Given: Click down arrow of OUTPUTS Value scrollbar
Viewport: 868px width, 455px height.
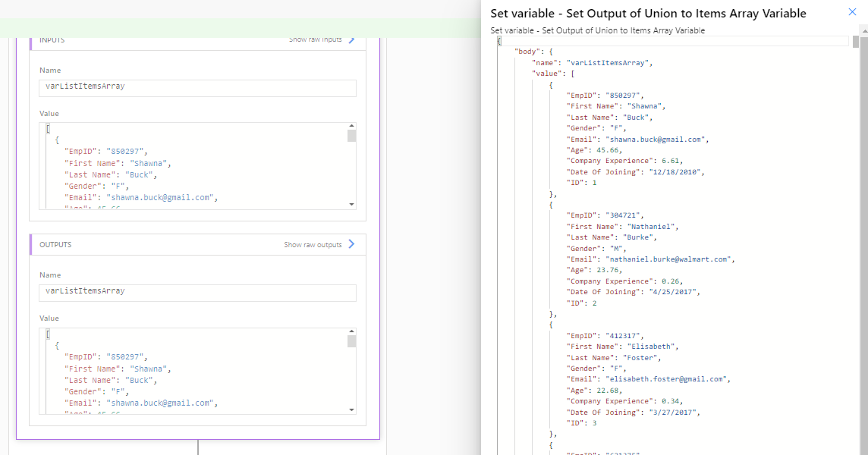Looking at the screenshot, I should [x=351, y=409].
